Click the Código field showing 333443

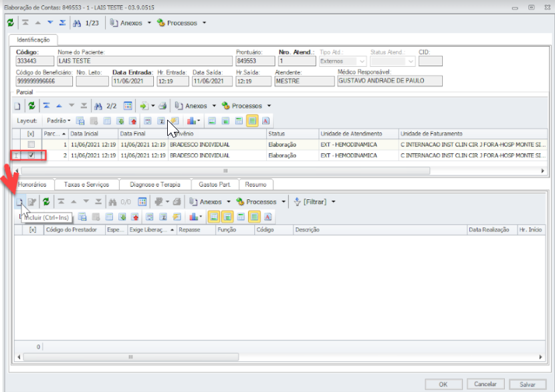(35, 62)
